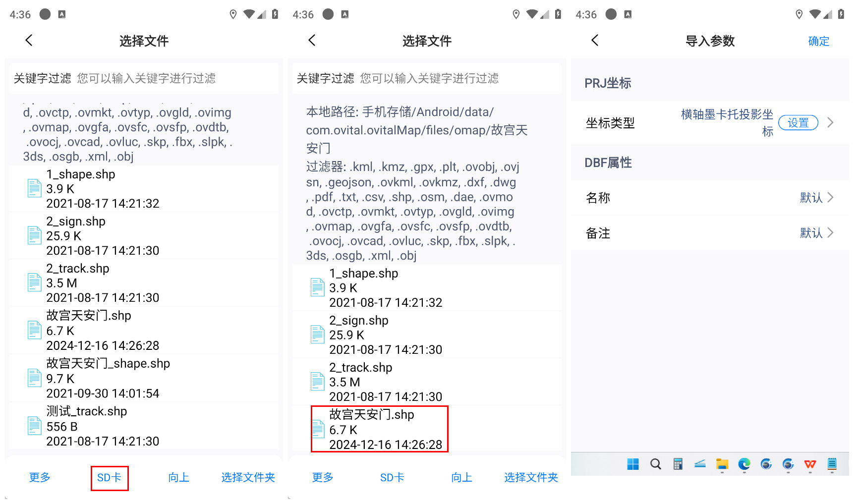Select the 2_track.shp file icon in the left screen
This screenshot has width=854, height=504.
pyautogui.click(x=34, y=282)
